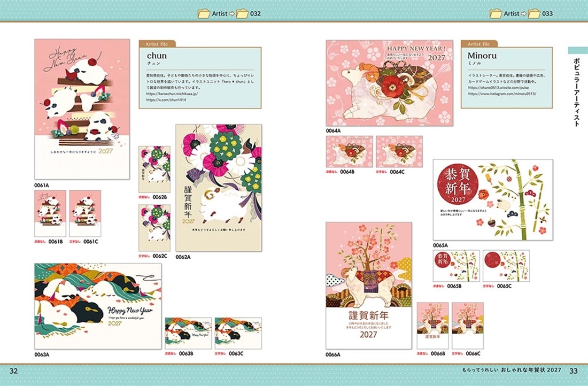Click page number 33 in footer
The image size is (588, 386).
[574, 371]
